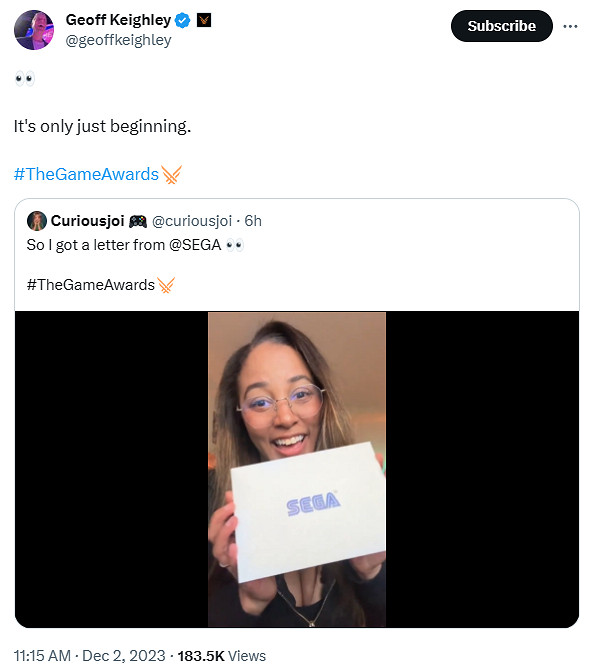Screen dimensions: 596x671
Task: Click the orange emblem in quoted tweet
Action: [166, 285]
